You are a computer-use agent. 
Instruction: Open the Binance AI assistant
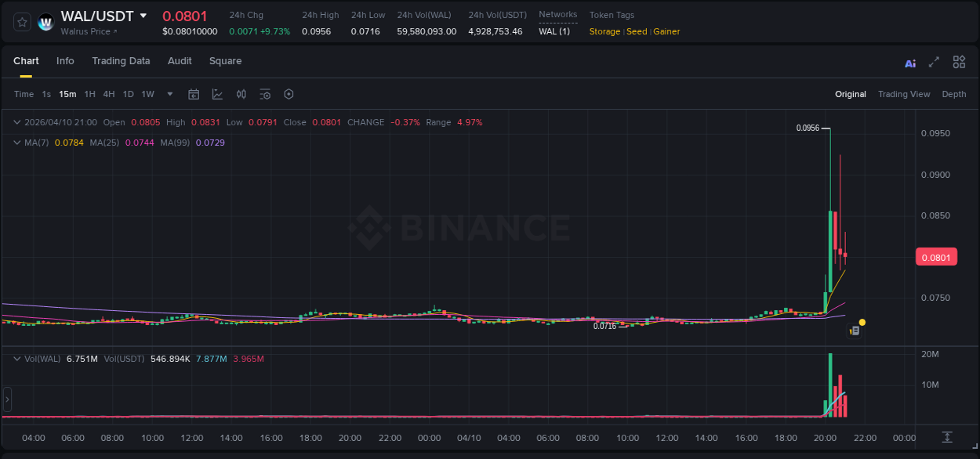[909, 62]
